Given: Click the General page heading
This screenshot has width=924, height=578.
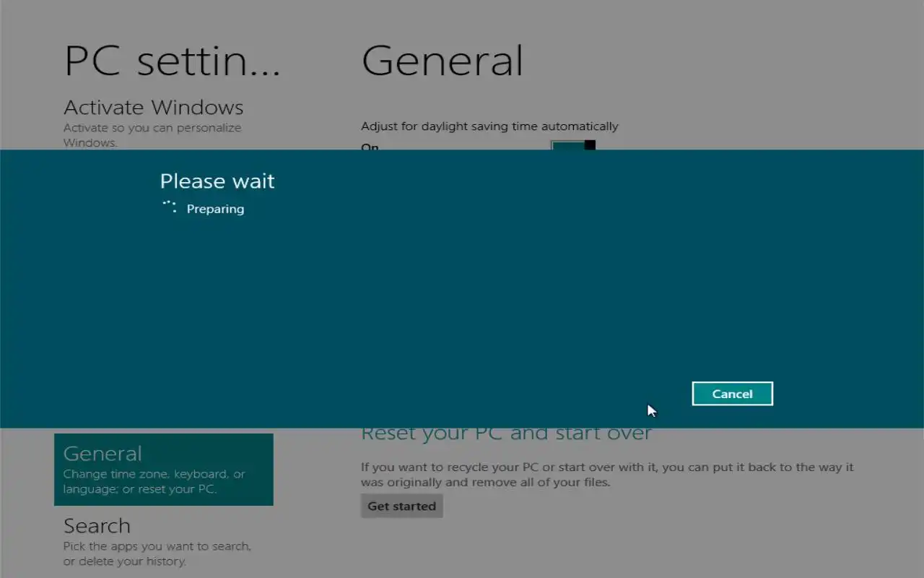Looking at the screenshot, I should [x=442, y=61].
